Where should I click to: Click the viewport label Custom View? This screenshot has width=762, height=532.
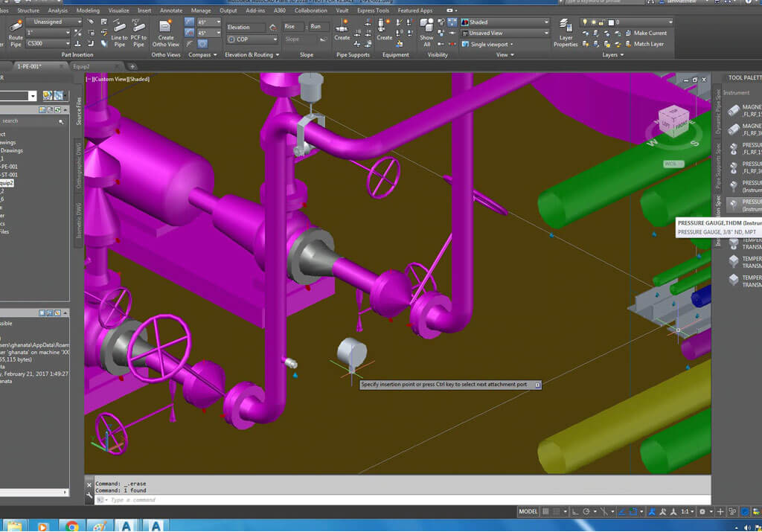click(109, 79)
